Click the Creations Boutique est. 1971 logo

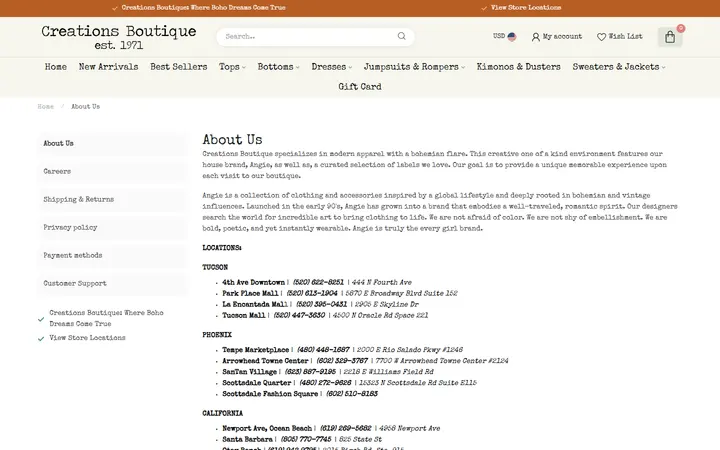point(118,37)
